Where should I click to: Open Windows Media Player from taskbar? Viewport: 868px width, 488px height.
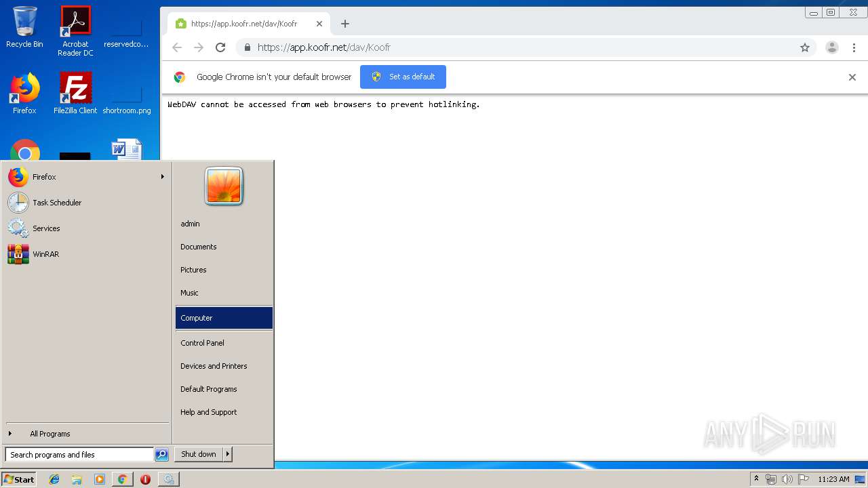pyautogui.click(x=100, y=479)
